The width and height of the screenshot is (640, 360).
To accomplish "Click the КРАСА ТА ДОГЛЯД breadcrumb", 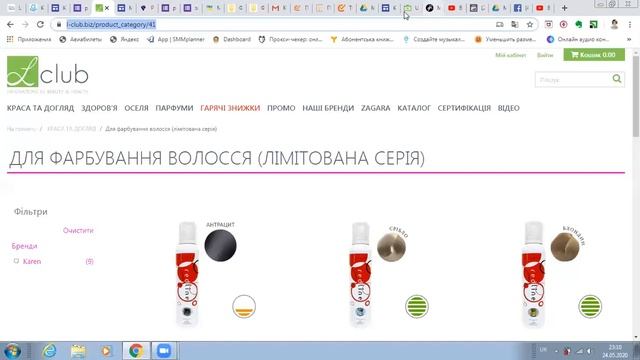I will point(71,129).
